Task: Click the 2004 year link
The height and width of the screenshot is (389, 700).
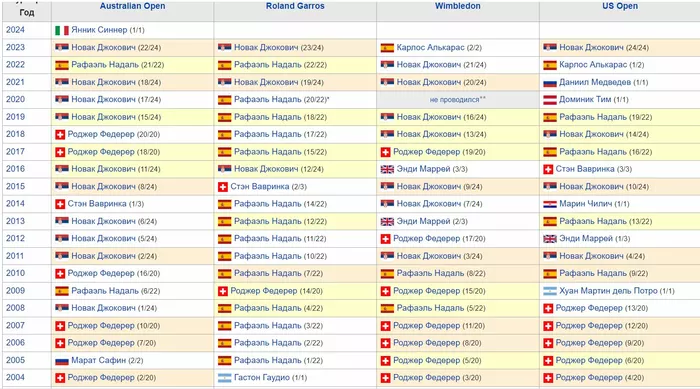Action: click(x=15, y=377)
